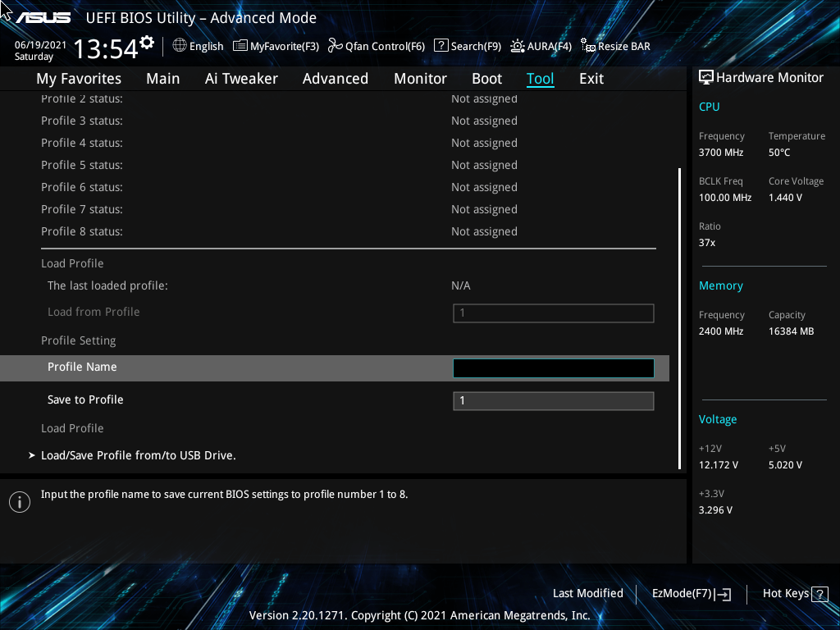Select the Save to Profile number field

click(553, 400)
